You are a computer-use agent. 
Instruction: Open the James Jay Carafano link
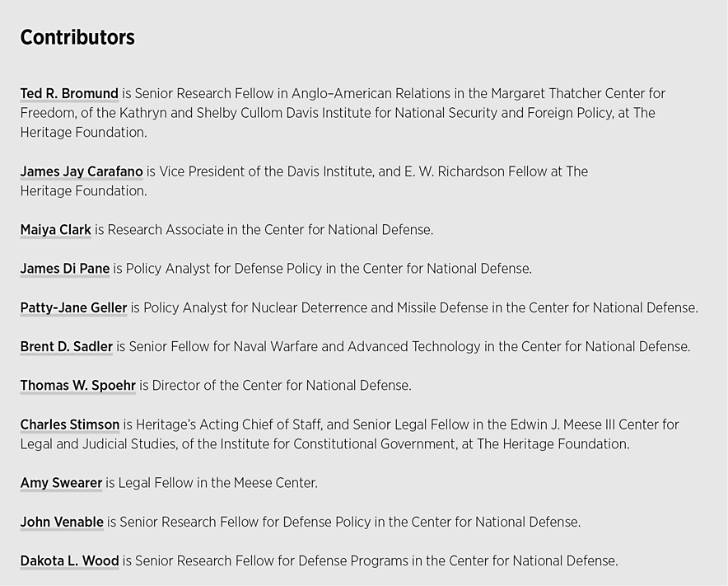point(82,171)
